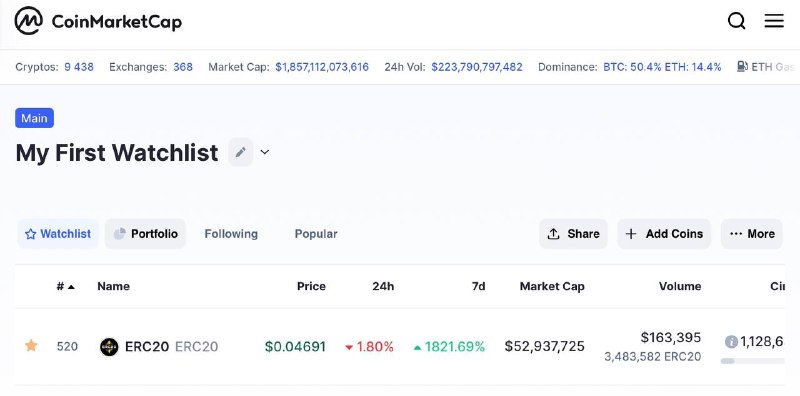The width and height of the screenshot is (800, 396).
Task: Click the Main watchlist badge
Action: [x=34, y=118]
